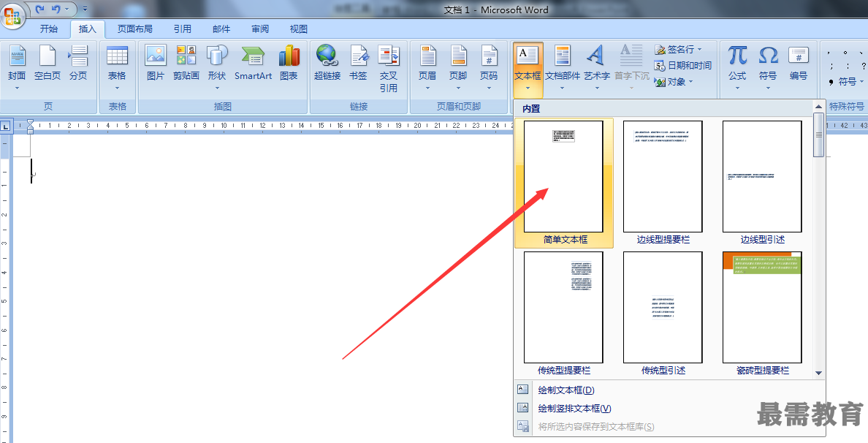
Task: Click the gallery scrollbar down arrow
Action: click(x=818, y=374)
